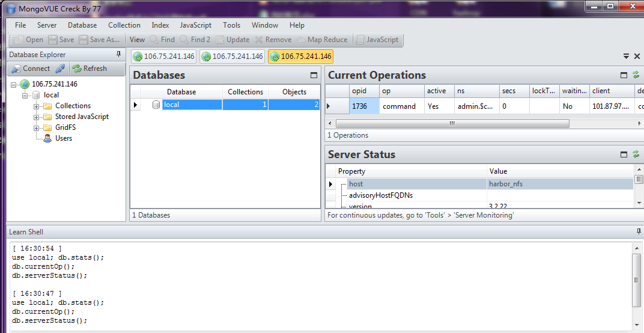Click the Update toolbar button
Screen dimensions: 644x333
(233, 40)
